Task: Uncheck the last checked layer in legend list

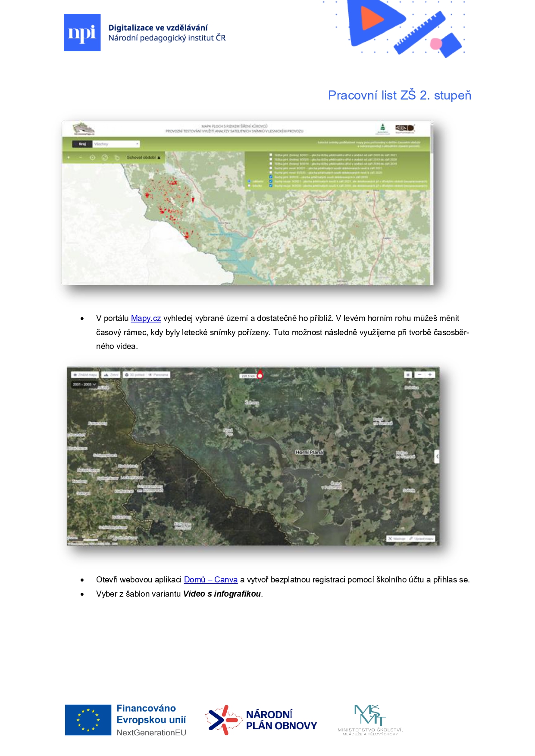Action: coord(271,186)
